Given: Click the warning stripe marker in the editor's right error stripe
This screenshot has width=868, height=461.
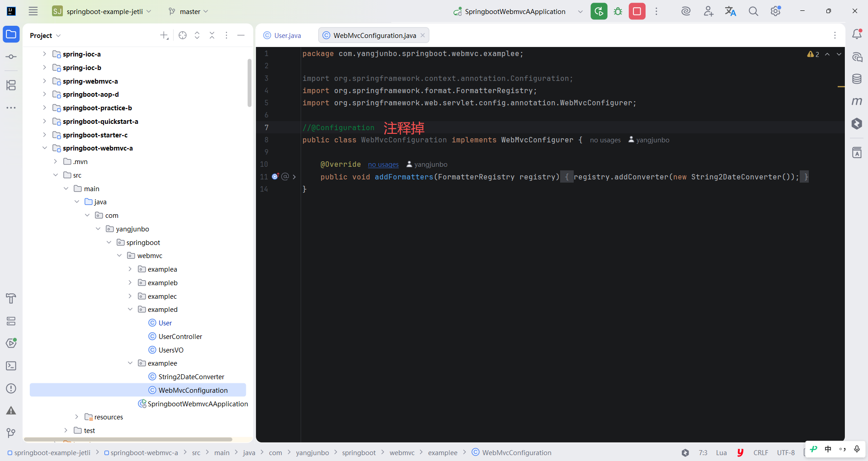Looking at the screenshot, I should 841,86.
